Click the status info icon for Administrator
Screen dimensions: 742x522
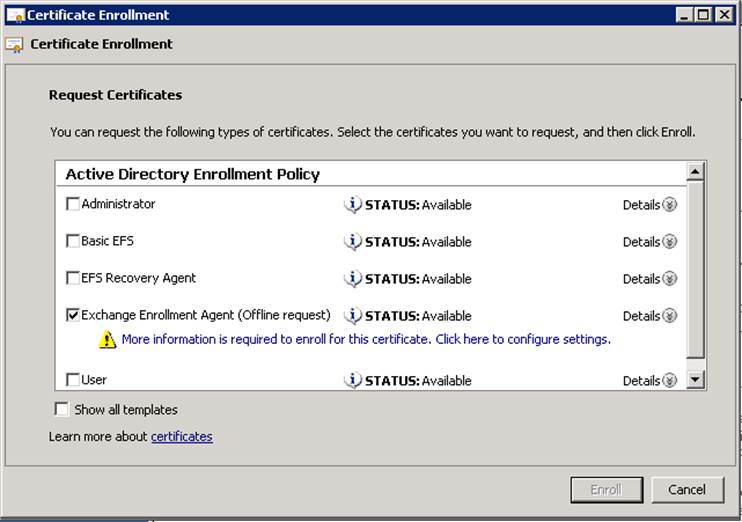pos(352,205)
